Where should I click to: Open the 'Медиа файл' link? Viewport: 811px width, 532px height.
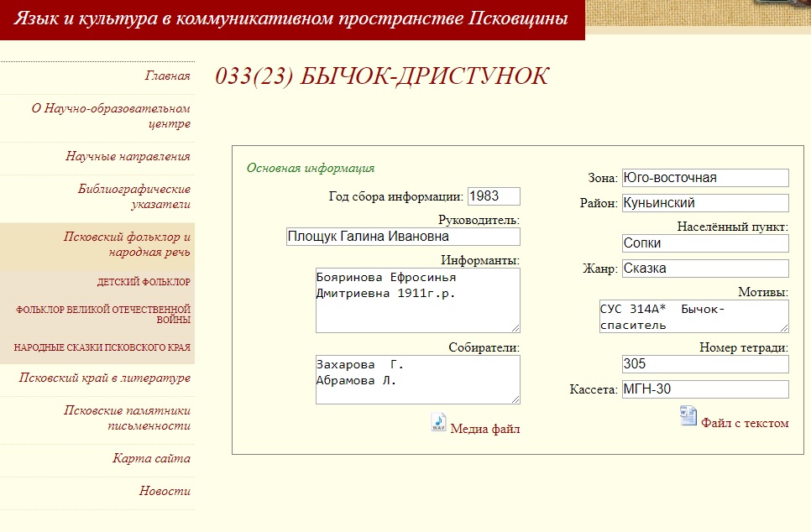tap(485, 430)
